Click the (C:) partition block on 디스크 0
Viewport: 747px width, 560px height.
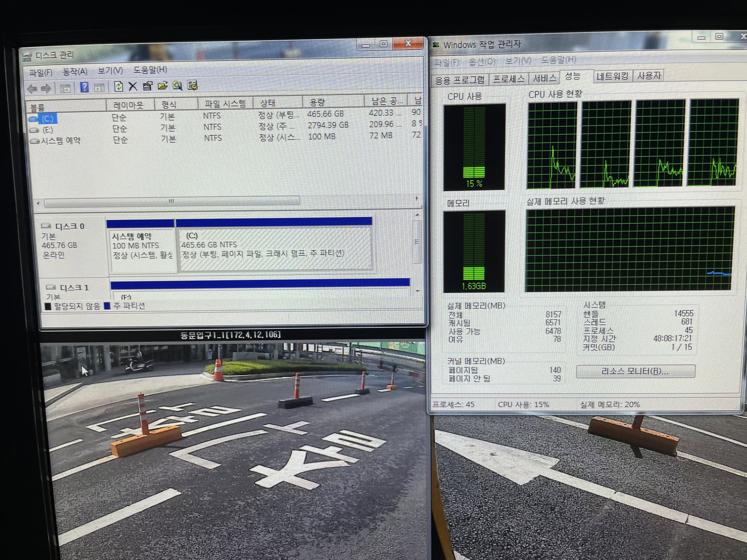coord(274,249)
